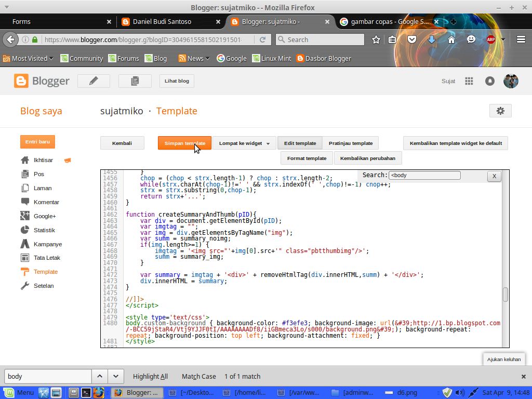
Task: Click Ajukan keluhan button
Action: pos(504,360)
